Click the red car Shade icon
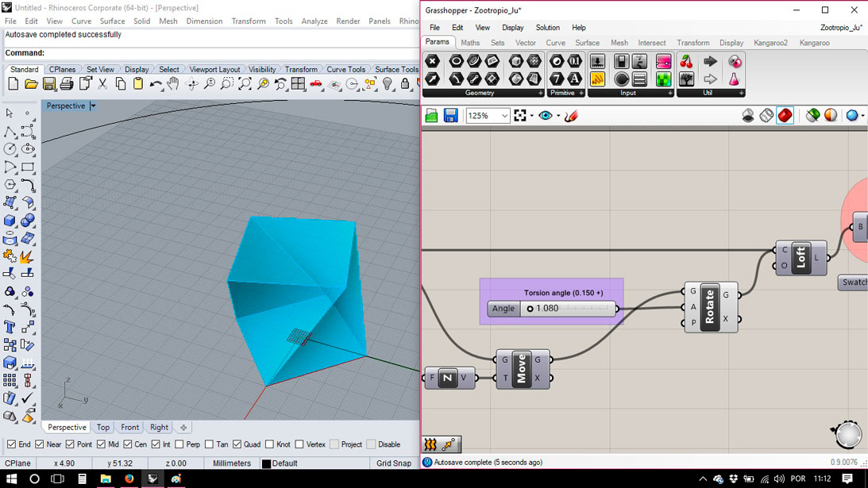The width and height of the screenshot is (868, 488). [x=315, y=84]
